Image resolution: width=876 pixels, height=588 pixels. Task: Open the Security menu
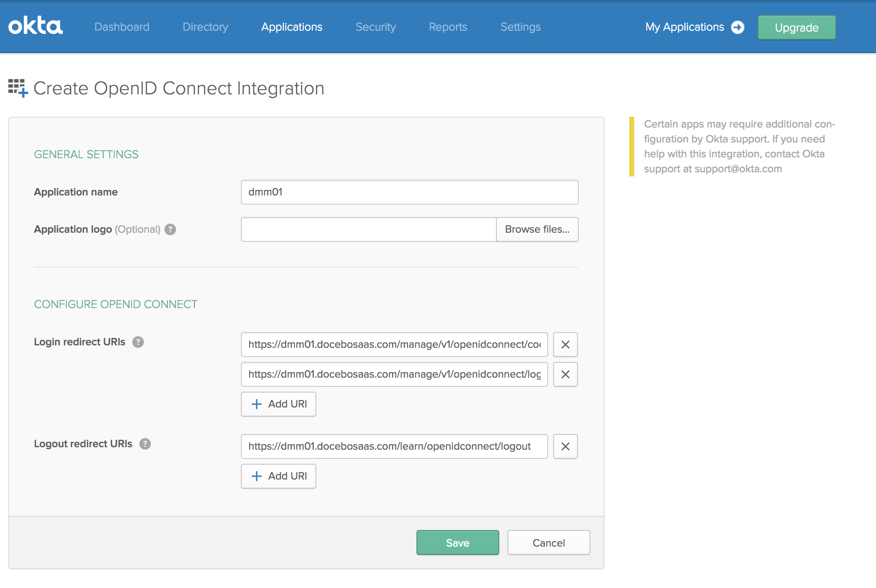pyautogui.click(x=376, y=27)
